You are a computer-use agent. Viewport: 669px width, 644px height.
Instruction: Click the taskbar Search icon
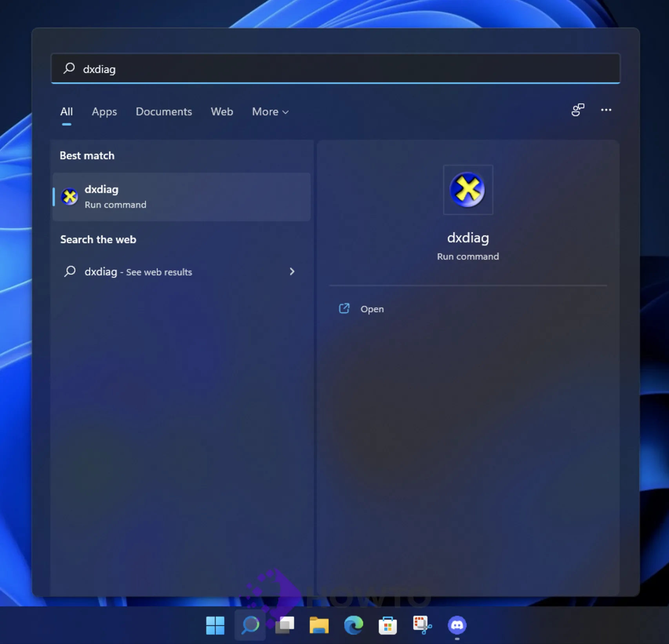coord(250,625)
